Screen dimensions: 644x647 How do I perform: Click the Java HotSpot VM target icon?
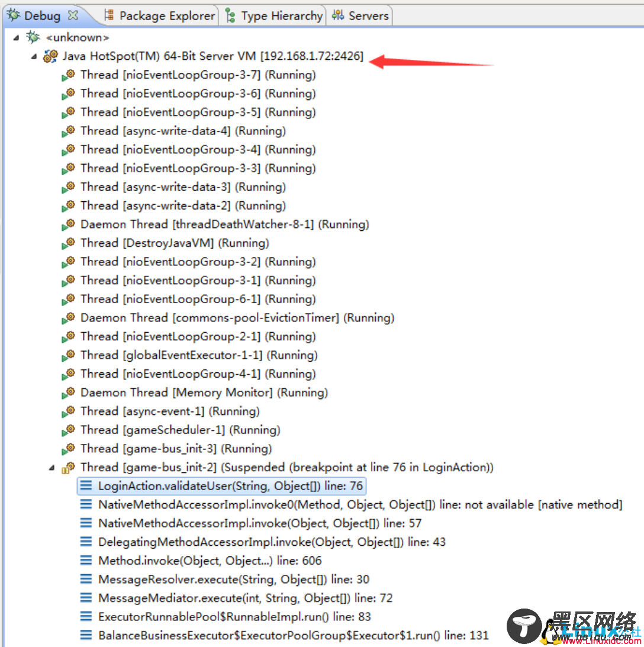[x=51, y=56]
